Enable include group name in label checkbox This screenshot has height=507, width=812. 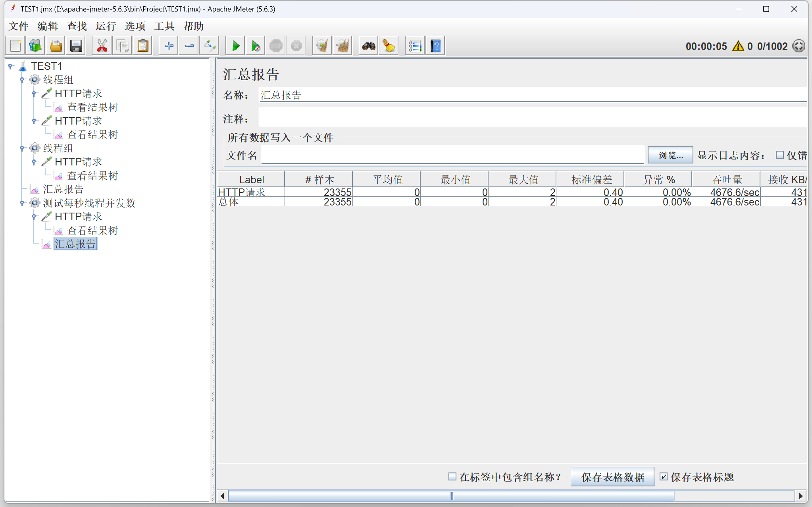tap(452, 476)
